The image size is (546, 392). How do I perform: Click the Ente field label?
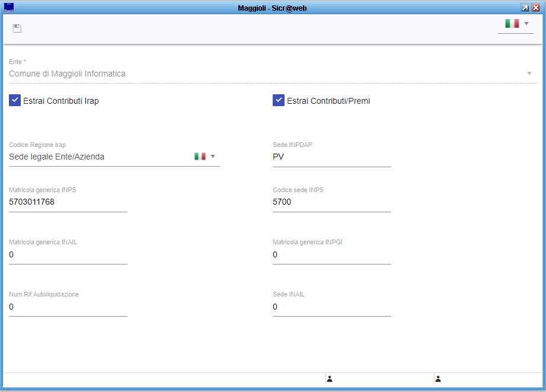coord(17,62)
